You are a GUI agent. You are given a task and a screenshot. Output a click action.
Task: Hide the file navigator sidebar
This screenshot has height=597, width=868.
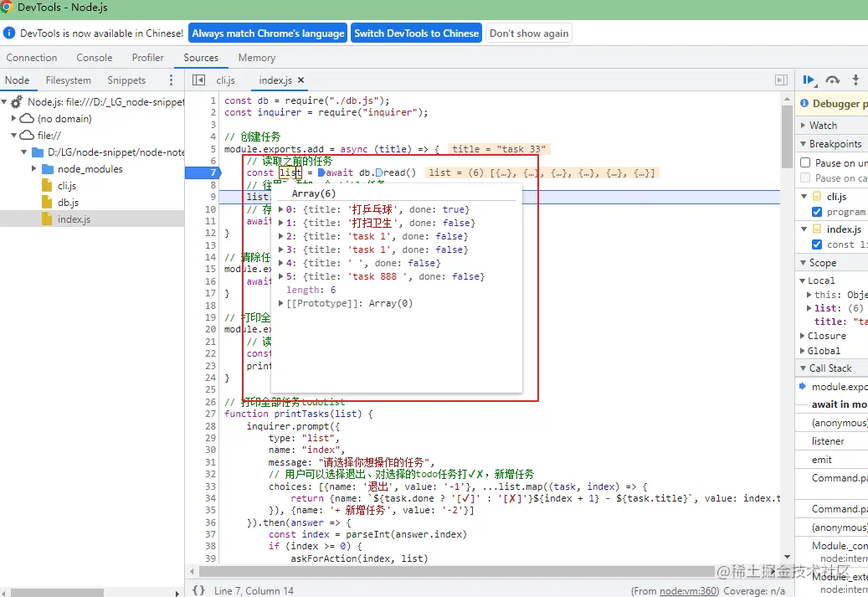coord(198,80)
